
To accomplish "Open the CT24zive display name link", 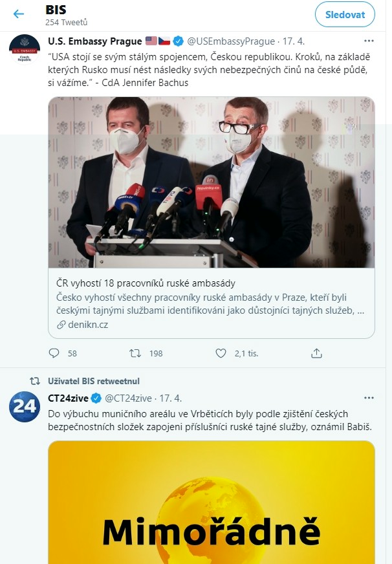I will (x=68, y=397).
